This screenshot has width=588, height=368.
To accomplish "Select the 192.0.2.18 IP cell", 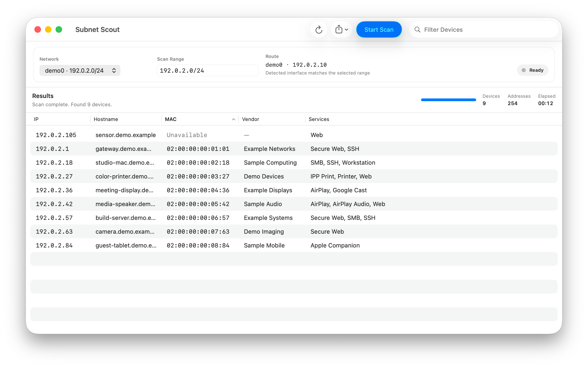I will pos(54,163).
